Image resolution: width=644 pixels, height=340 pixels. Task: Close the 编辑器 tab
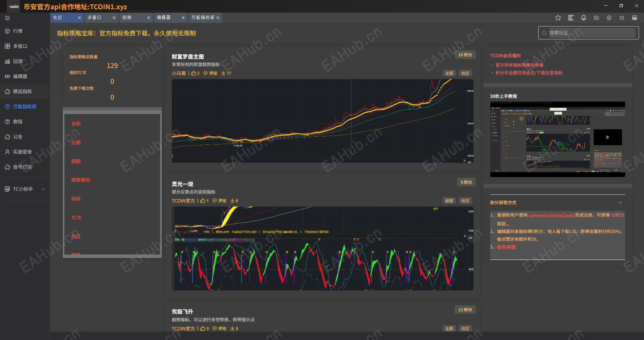[x=183, y=18]
